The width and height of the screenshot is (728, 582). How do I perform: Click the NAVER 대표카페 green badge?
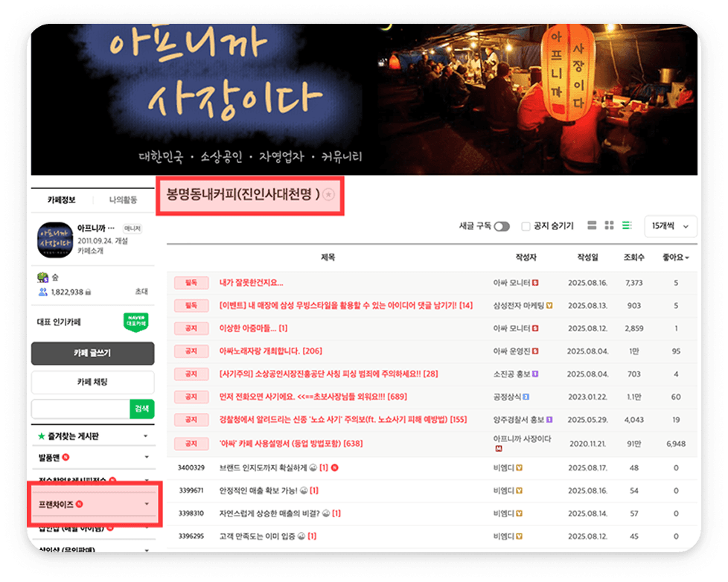pos(135,322)
